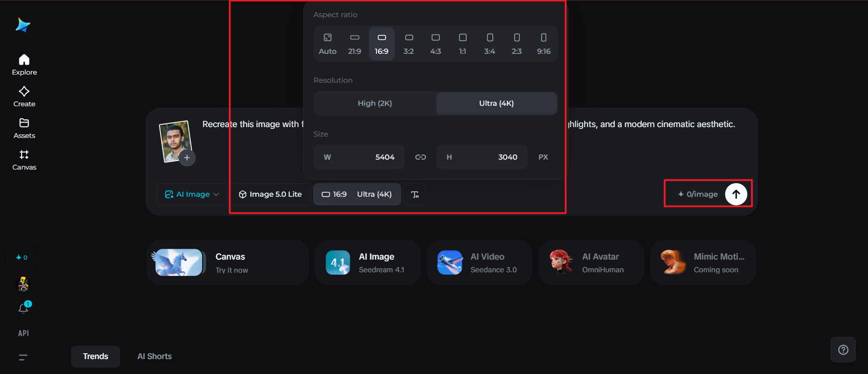Open the API page

(24, 333)
